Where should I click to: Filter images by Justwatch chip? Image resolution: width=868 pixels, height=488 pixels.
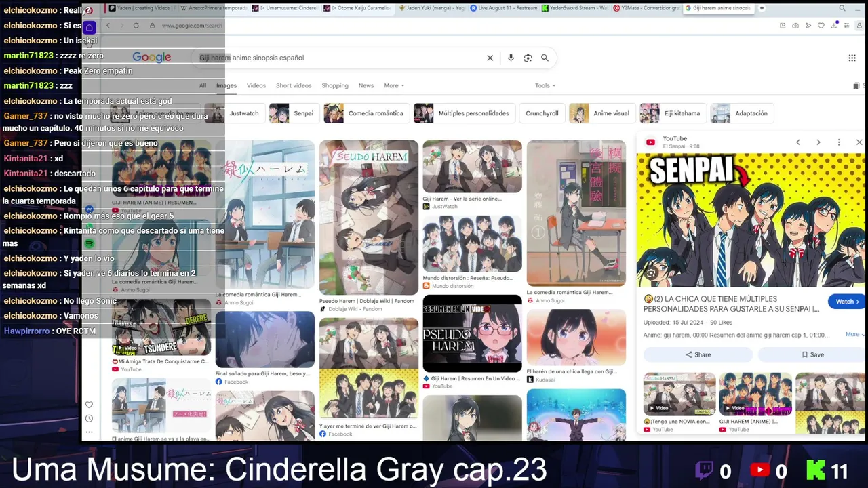[235, 113]
